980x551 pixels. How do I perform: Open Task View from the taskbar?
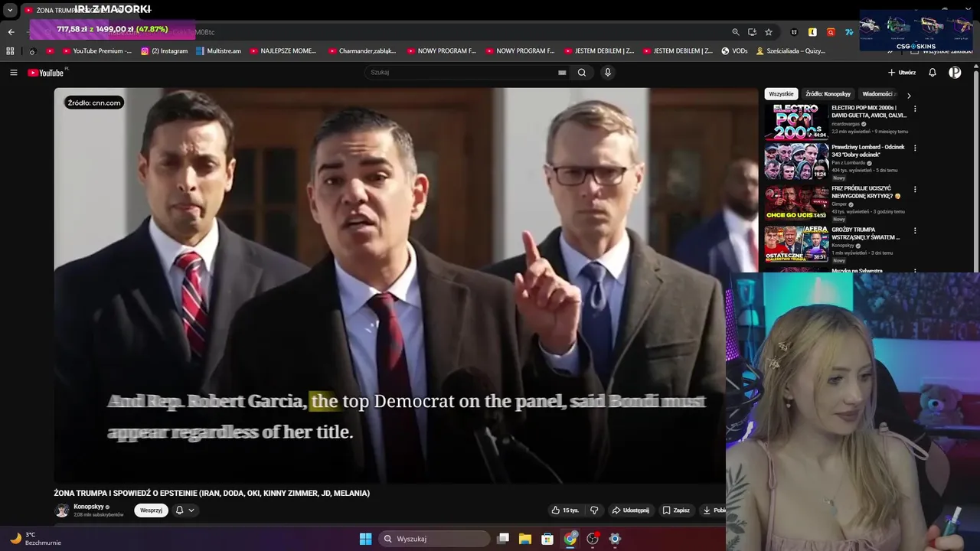tap(503, 539)
